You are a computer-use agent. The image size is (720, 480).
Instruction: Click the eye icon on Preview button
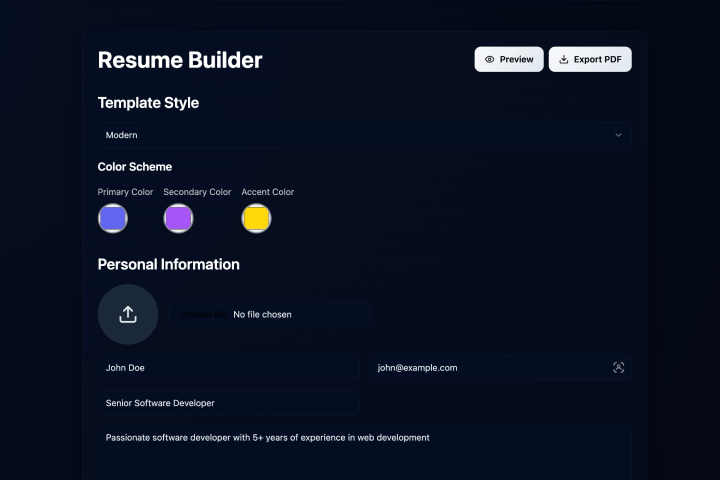pyautogui.click(x=490, y=60)
